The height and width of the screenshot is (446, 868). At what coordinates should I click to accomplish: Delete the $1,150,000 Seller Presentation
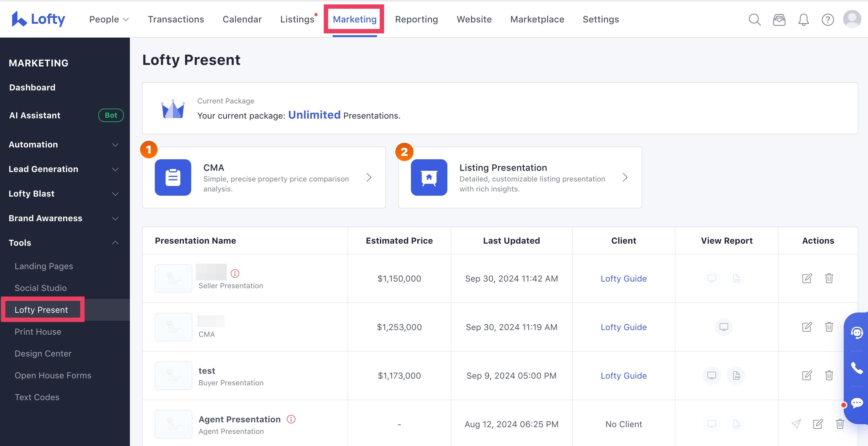(x=829, y=278)
